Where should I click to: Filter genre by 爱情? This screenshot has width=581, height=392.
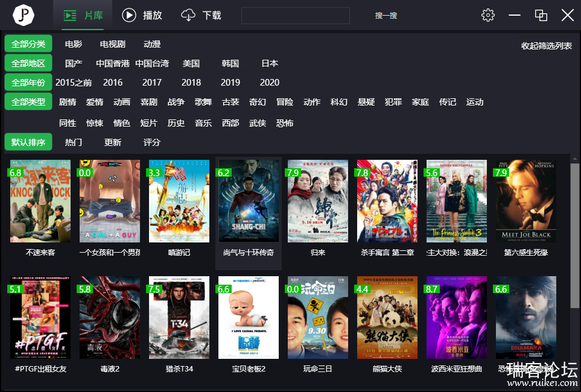tap(95, 102)
